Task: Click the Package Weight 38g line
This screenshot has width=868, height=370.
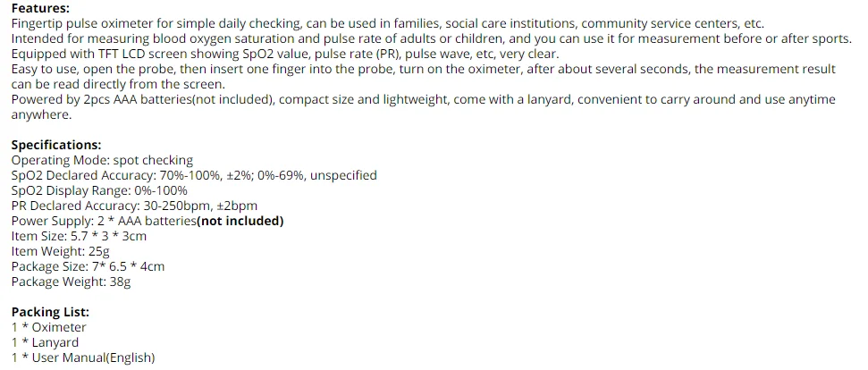Action: pyautogui.click(x=71, y=282)
